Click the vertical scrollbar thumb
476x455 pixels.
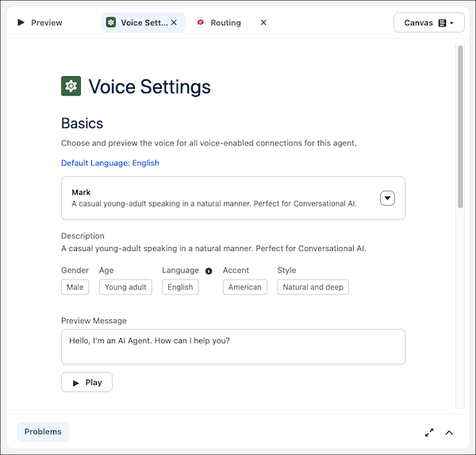click(x=460, y=127)
